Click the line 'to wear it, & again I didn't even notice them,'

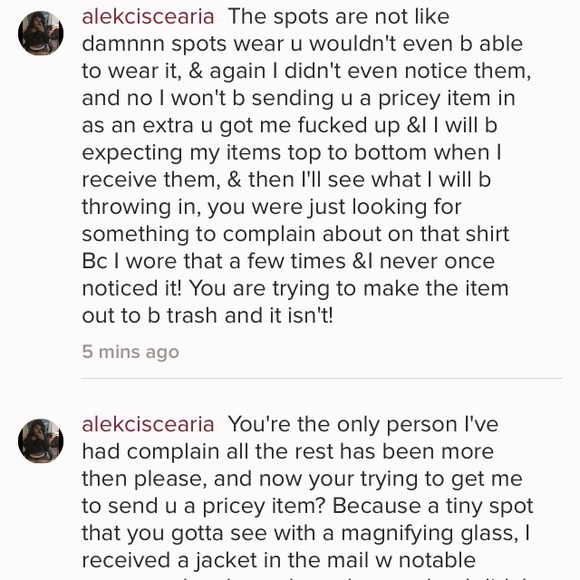coord(307,71)
